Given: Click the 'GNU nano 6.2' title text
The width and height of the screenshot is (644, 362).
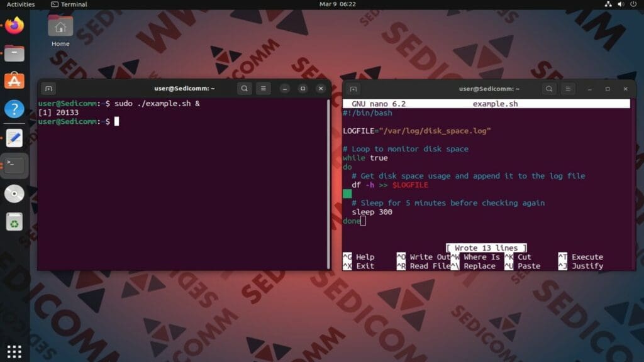Looking at the screenshot, I should (x=379, y=104).
